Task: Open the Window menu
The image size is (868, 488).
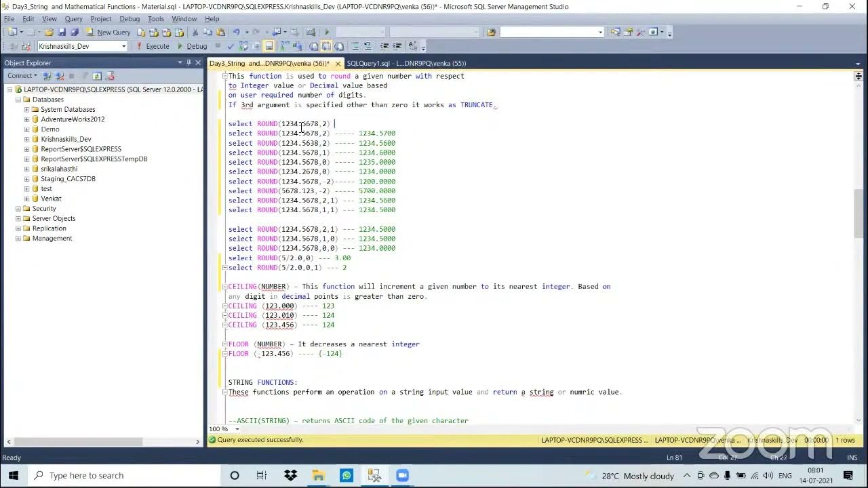Action: click(184, 19)
